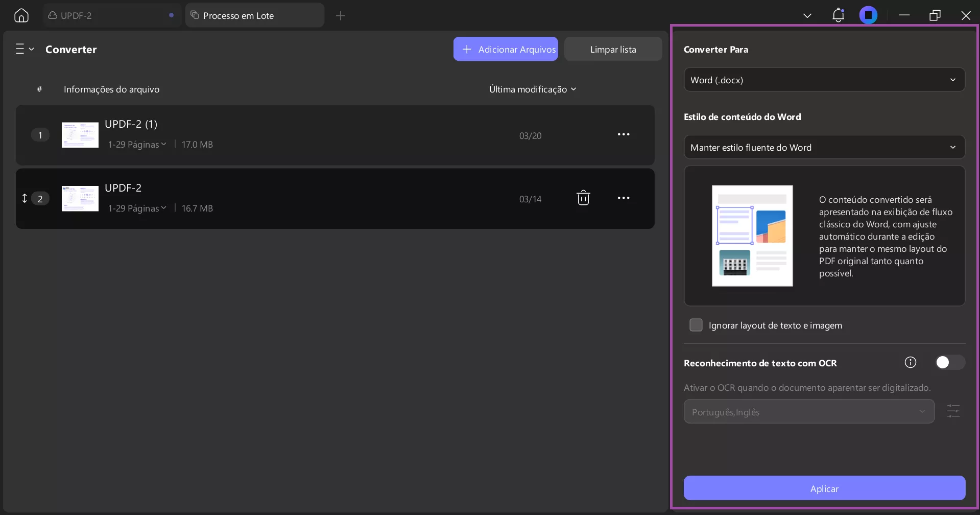Screen dimensions: 980x515
Task: Expand page range for UPDF-2 (1)
Action: (137, 145)
